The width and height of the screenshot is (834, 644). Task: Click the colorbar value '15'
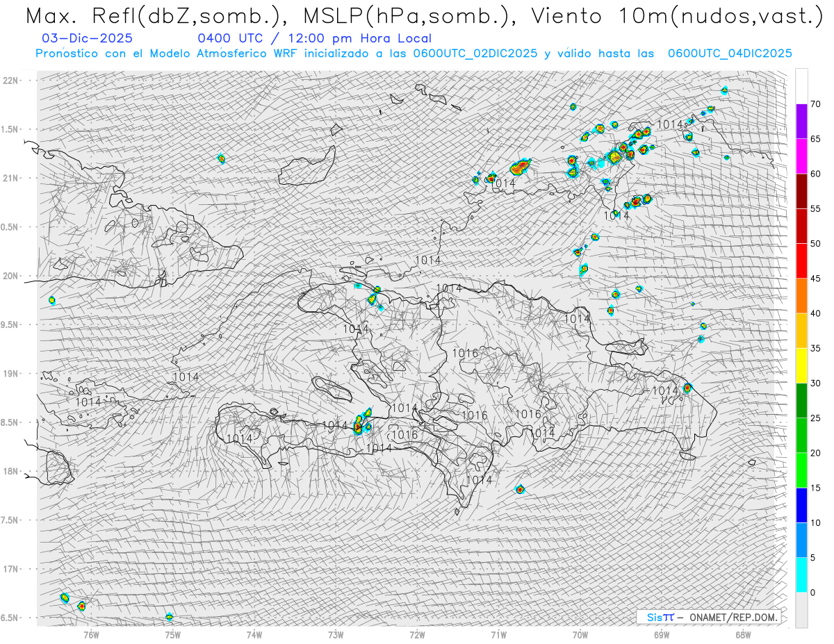[x=815, y=488]
